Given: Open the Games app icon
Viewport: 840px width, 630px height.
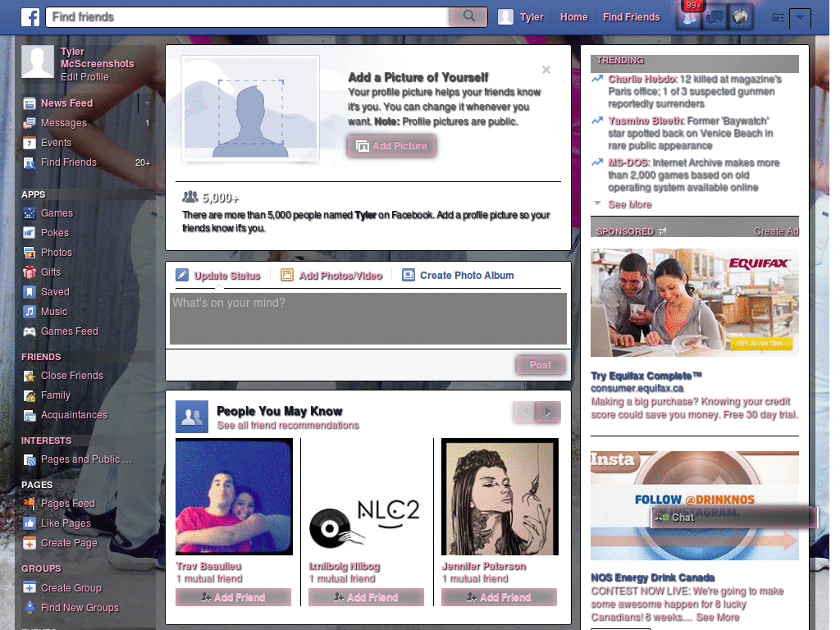Looking at the screenshot, I should pyautogui.click(x=30, y=214).
